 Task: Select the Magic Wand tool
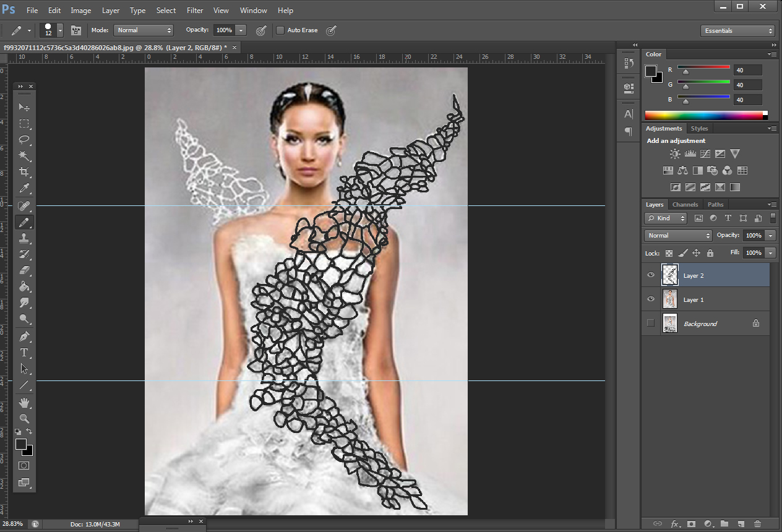24,156
